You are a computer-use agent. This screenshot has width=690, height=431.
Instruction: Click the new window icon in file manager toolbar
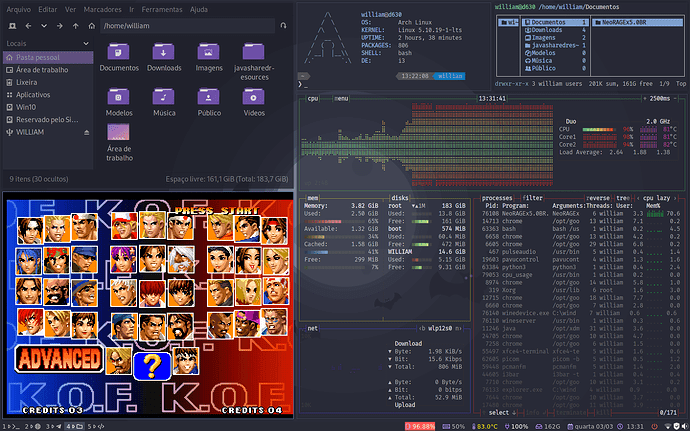coord(12,26)
